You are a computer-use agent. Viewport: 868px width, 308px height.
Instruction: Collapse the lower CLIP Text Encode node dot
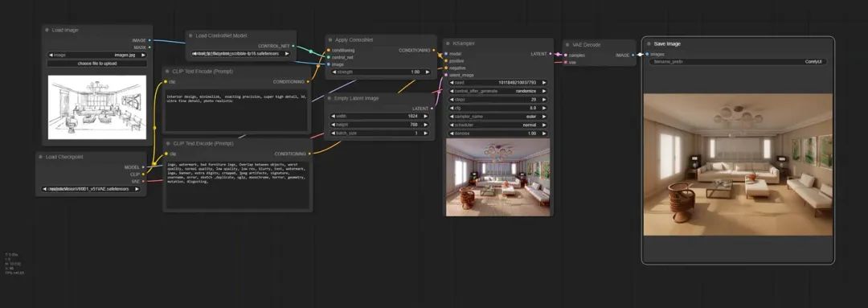tap(168, 143)
